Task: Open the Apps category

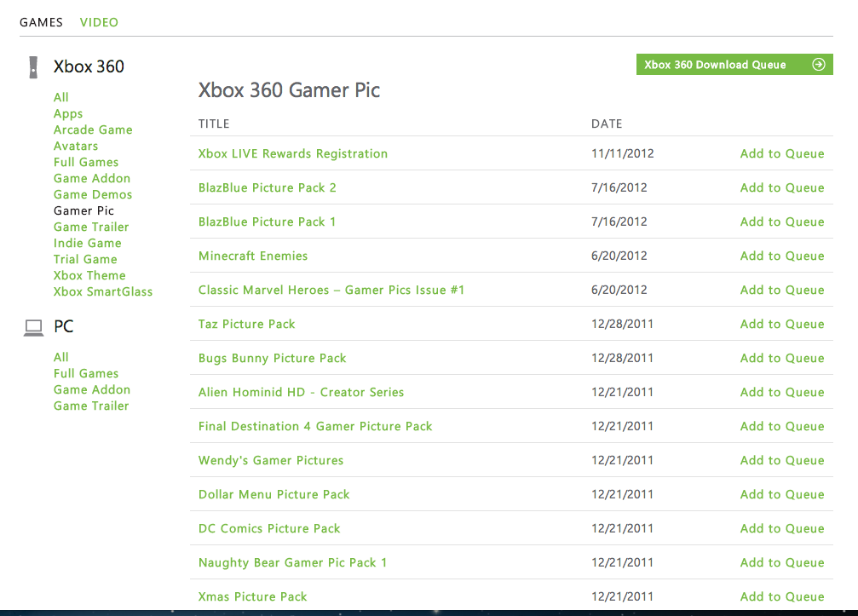Action: [x=68, y=114]
